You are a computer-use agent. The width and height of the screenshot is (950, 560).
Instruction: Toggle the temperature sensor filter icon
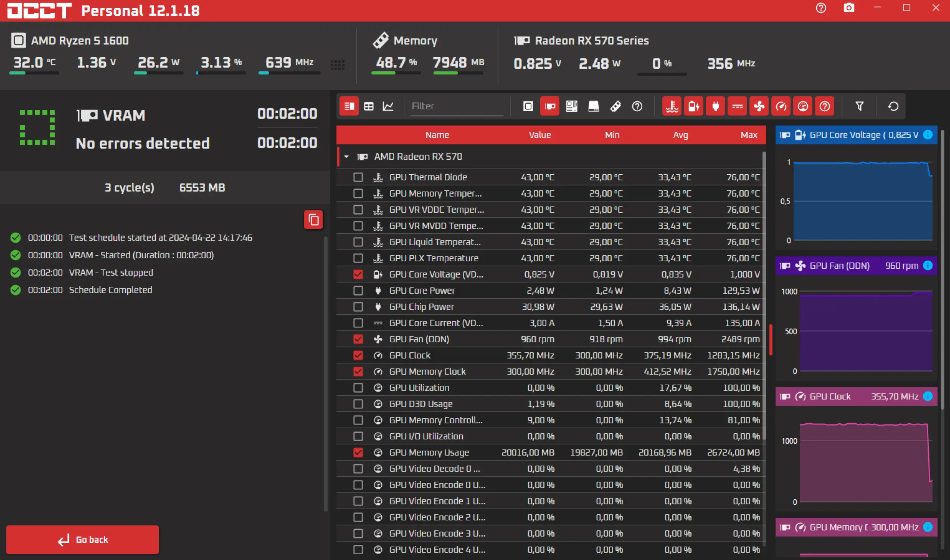click(x=671, y=106)
